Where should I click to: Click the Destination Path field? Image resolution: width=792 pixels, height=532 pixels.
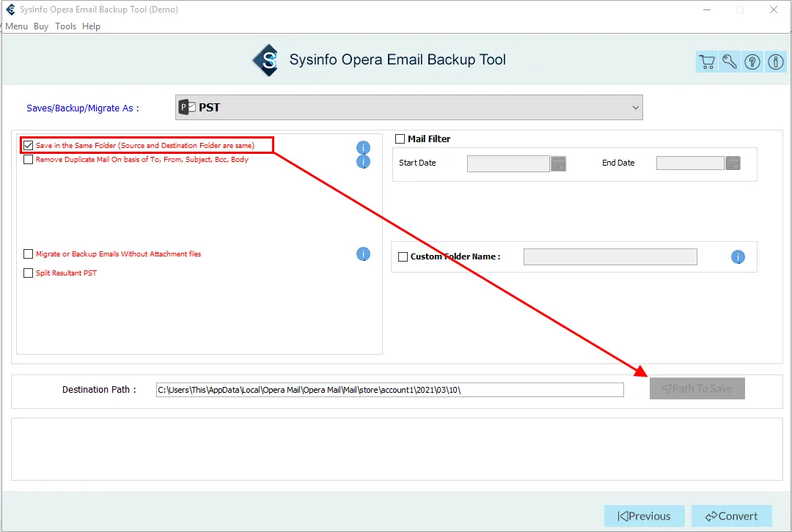tap(390, 390)
